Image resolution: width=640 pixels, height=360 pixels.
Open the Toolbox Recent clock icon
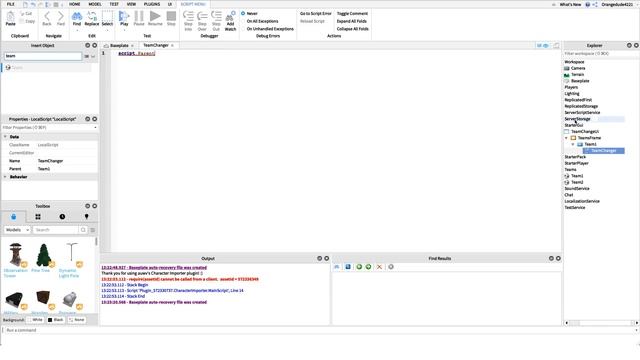point(62,217)
